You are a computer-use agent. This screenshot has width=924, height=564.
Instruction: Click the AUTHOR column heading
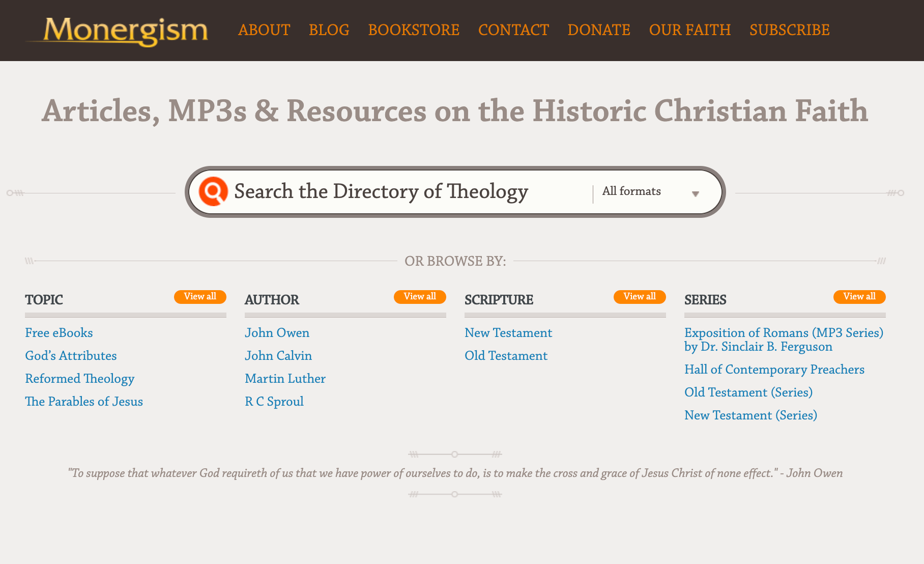click(x=272, y=300)
